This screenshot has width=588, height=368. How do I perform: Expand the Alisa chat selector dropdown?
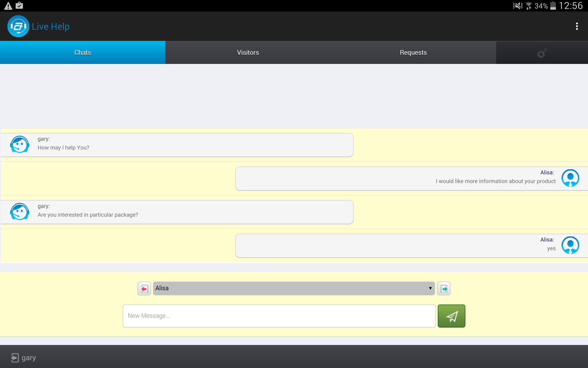point(294,288)
